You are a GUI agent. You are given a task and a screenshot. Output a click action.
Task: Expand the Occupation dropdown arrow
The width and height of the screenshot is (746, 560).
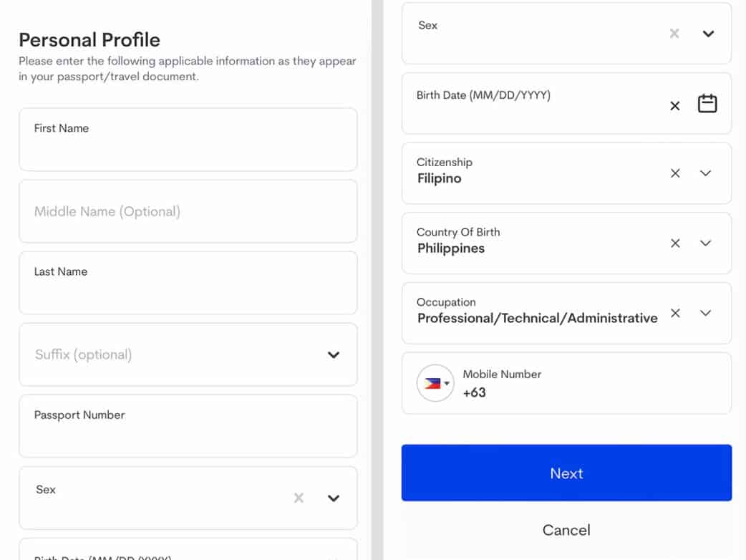click(x=705, y=313)
